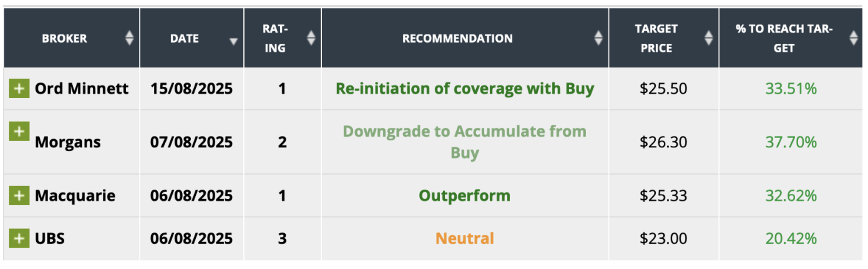Viewport: 868px width, 269px height.
Task: Click the Target Price header label
Action: point(656,39)
